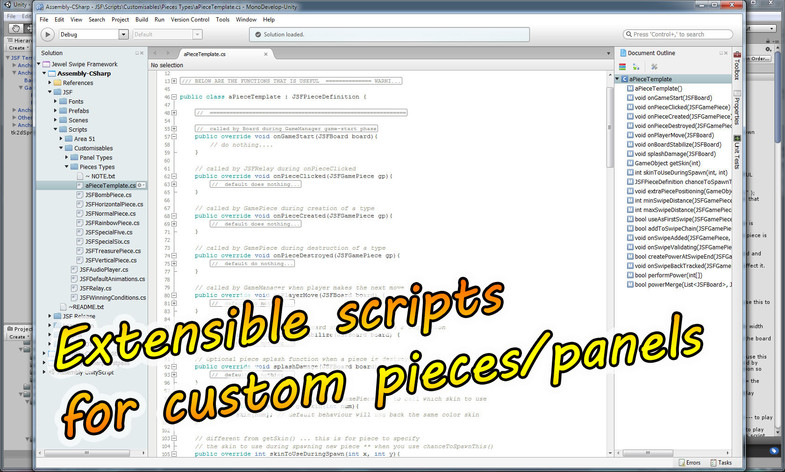This screenshot has height=472, width=785.
Task: Toggle fold at line 63 comment block
Action: [174, 184]
